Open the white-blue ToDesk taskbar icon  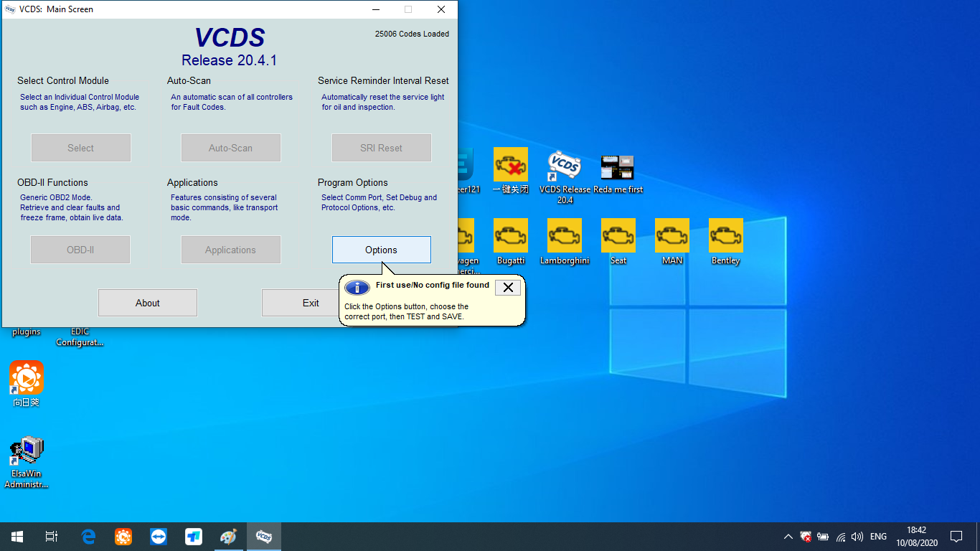pyautogui.click(x=194, y=537)
